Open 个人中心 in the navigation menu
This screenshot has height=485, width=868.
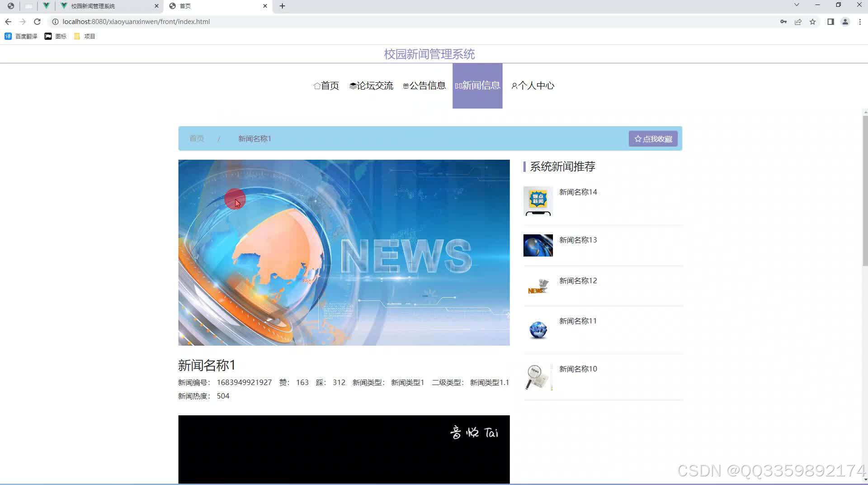[533, 86]
